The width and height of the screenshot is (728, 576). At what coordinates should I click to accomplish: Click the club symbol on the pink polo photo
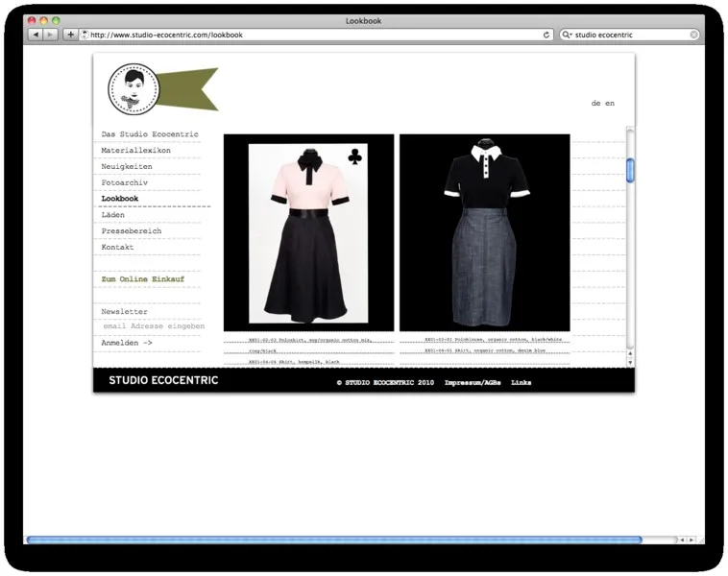pyautogui.click(x=354, y=156)
